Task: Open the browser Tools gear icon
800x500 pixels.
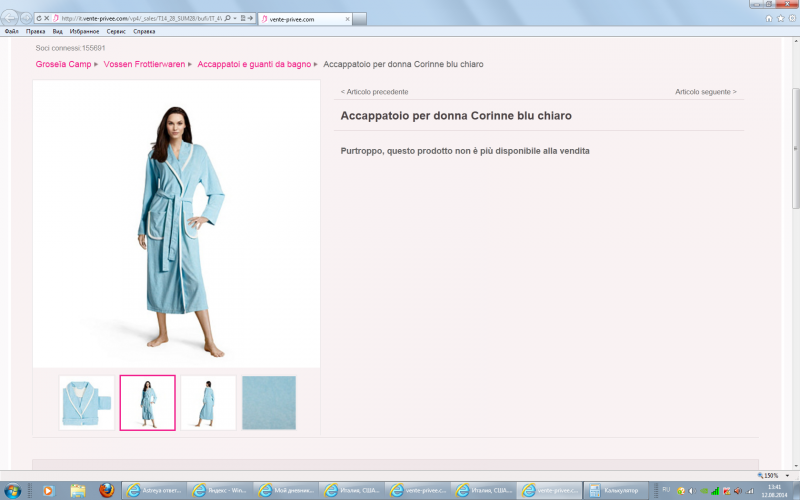Action: tap(792, 18)
